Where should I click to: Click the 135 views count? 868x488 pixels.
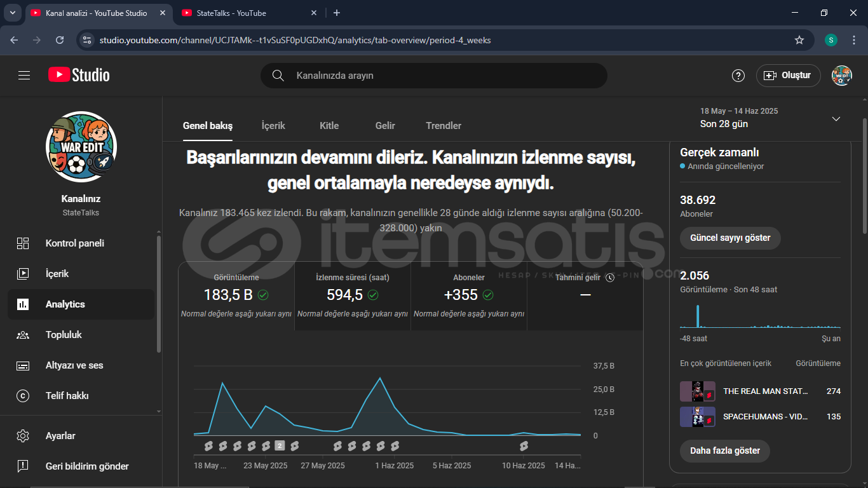834,417
